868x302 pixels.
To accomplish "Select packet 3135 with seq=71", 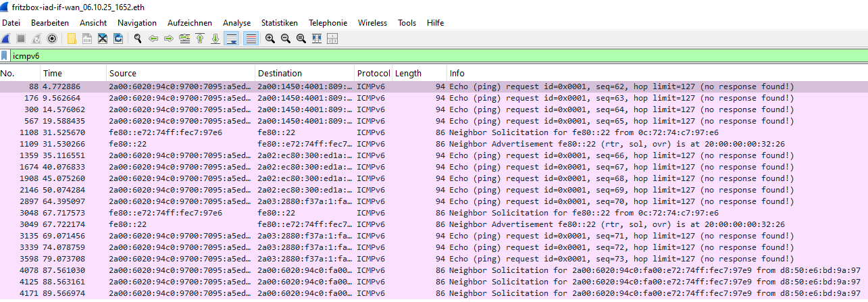I will [x=434, y=236].
